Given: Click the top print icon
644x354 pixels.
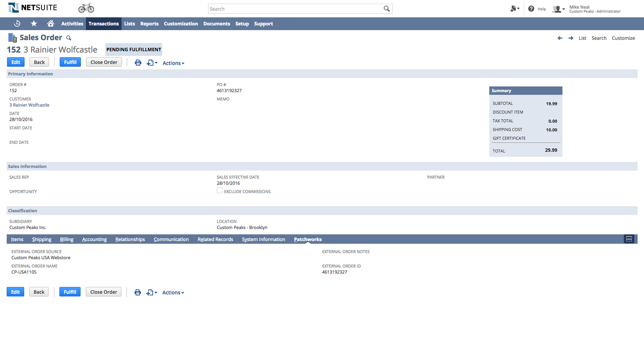Looking at the screenshot, I should tap(138, 63).
